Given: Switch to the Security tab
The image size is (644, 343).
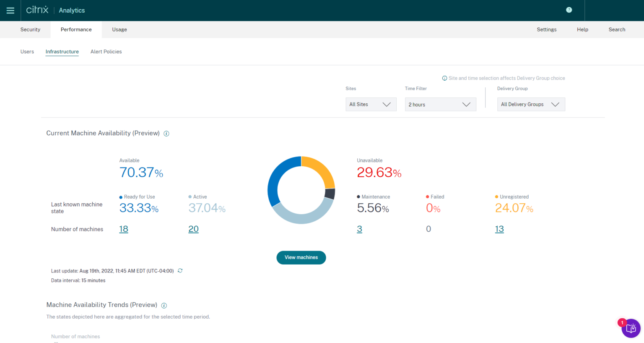Looking at the screenshot, I should (x=30, y=29).
